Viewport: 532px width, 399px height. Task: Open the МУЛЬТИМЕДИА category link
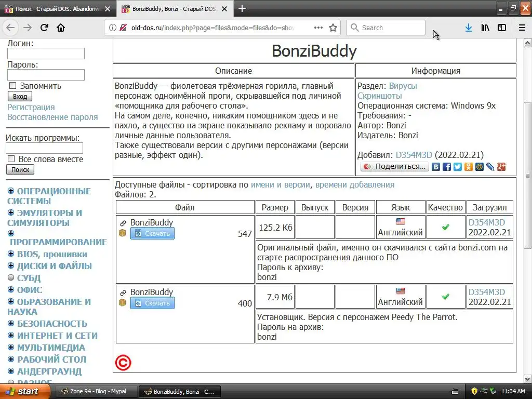pos(51,348)
